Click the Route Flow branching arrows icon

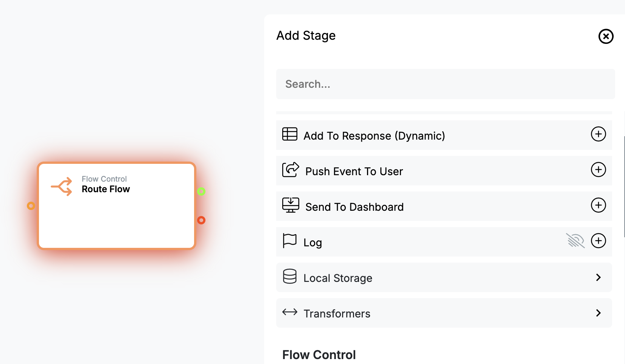click(62, 186)
